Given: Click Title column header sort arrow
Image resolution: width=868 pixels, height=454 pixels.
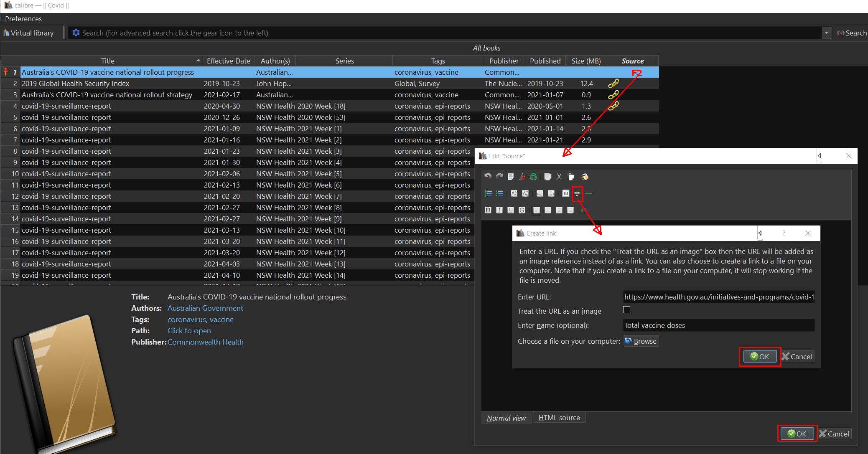Looking at the screenshot, I should [x=198, y=61].
